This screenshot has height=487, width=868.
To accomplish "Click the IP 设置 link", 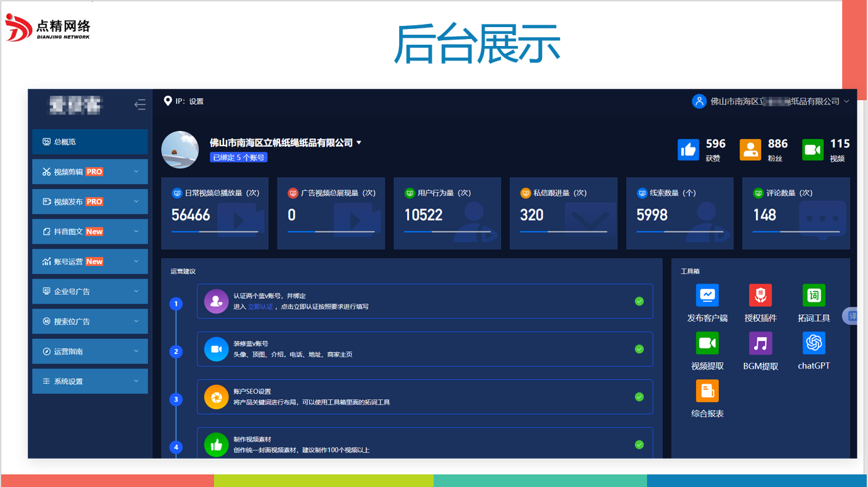I will (196, 101).
